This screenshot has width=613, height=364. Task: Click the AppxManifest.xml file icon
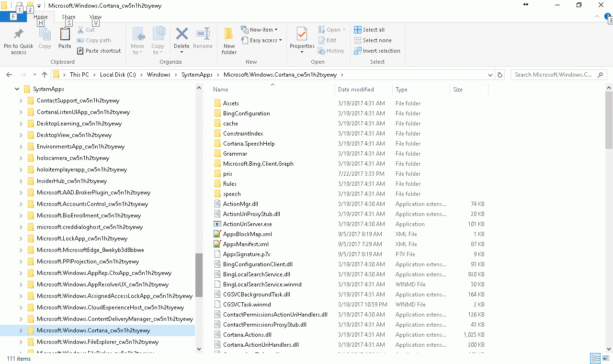pos(217,244)
